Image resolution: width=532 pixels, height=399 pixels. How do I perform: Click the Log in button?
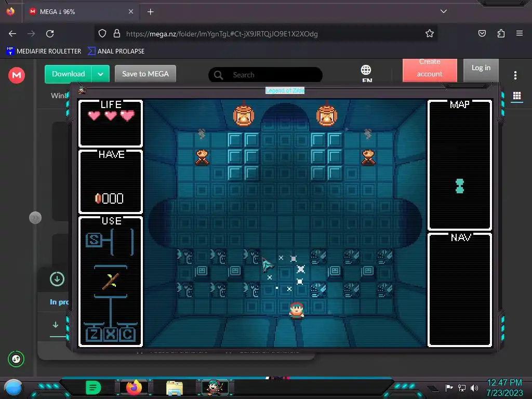point(481,70)
